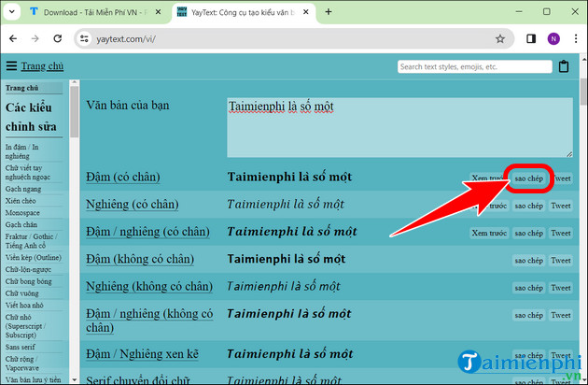Open Monospace sidebar link
This screenshot has height=385, width=588.
coord(22,213)
